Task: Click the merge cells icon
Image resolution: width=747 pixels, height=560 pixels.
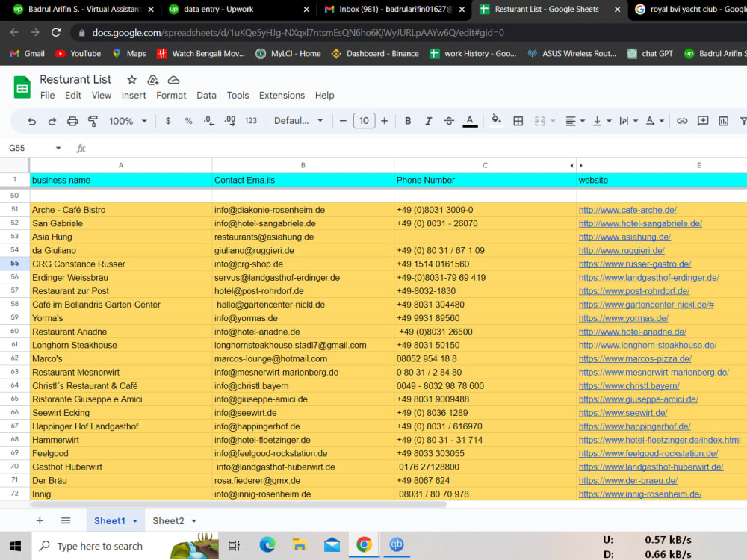Action: click(x=540, y=121)
